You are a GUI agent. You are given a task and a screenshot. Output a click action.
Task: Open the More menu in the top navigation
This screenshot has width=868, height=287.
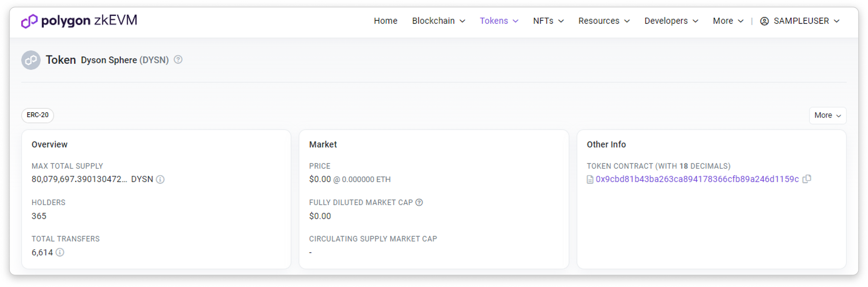tap(728, 21)
